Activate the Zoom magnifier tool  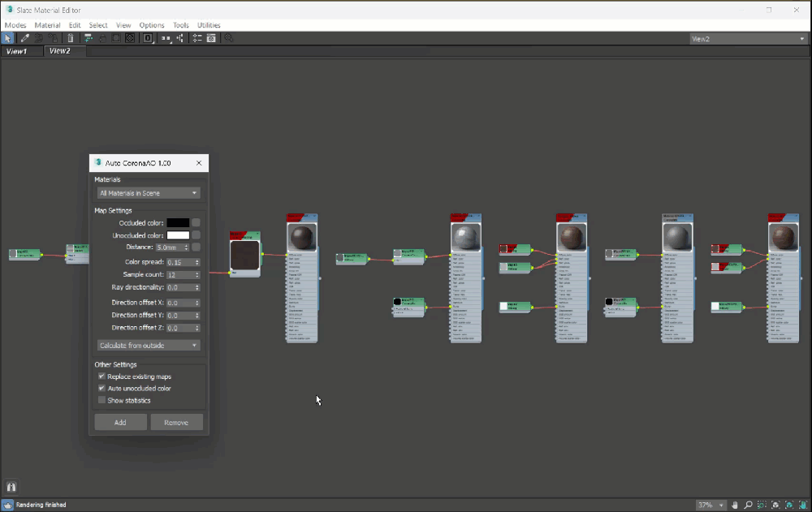748,505
